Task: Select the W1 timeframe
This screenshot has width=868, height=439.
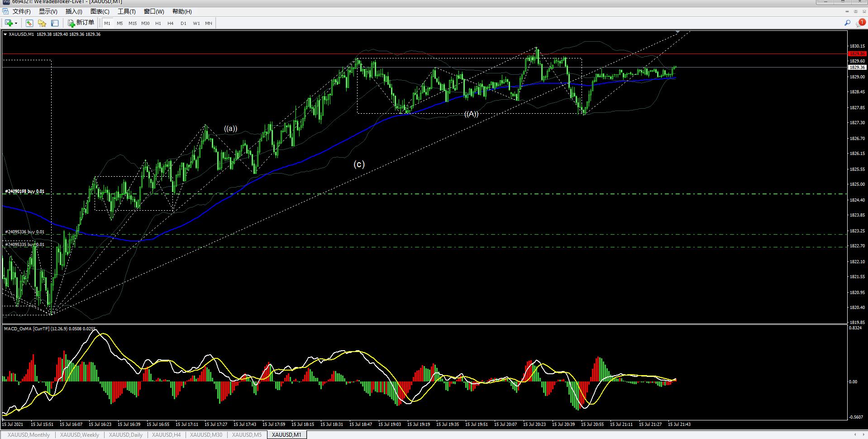Action: 196,23
